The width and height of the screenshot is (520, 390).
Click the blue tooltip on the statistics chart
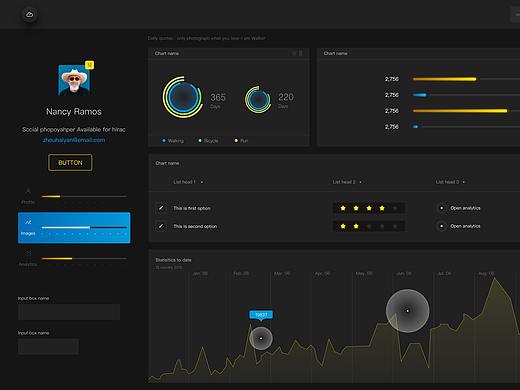pyautogui.click(x=261, y=315)
